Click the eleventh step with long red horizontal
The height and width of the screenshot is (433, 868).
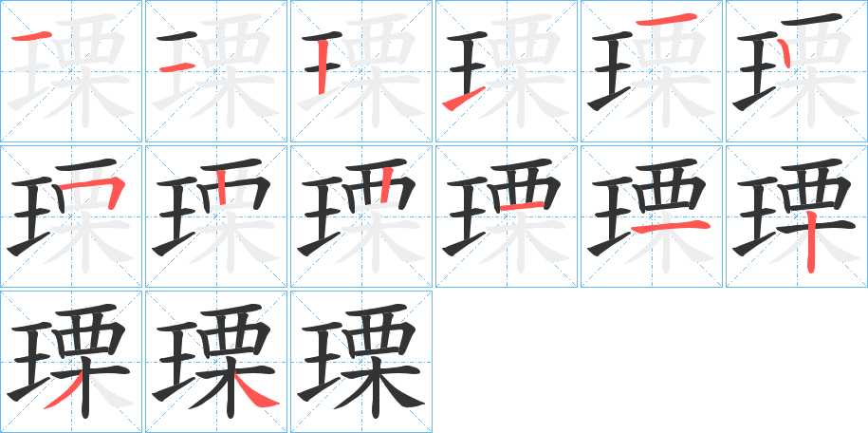click(x=652, y=216)
